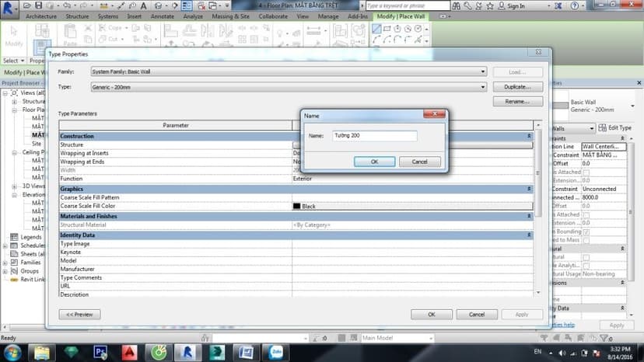Viewport: 644px width, 362px height.
Task: Click the Wall Centerline location field
Action: 604,147
